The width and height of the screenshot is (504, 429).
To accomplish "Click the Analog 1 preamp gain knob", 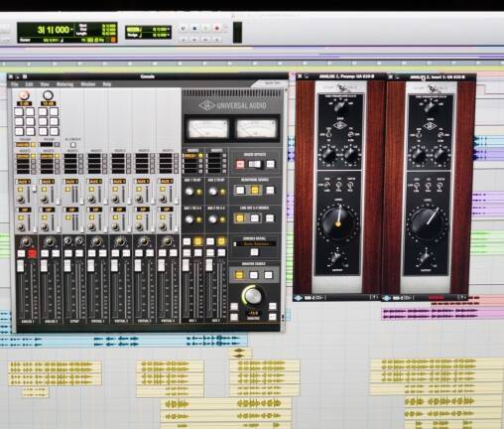I will click(x=24, y=95).
